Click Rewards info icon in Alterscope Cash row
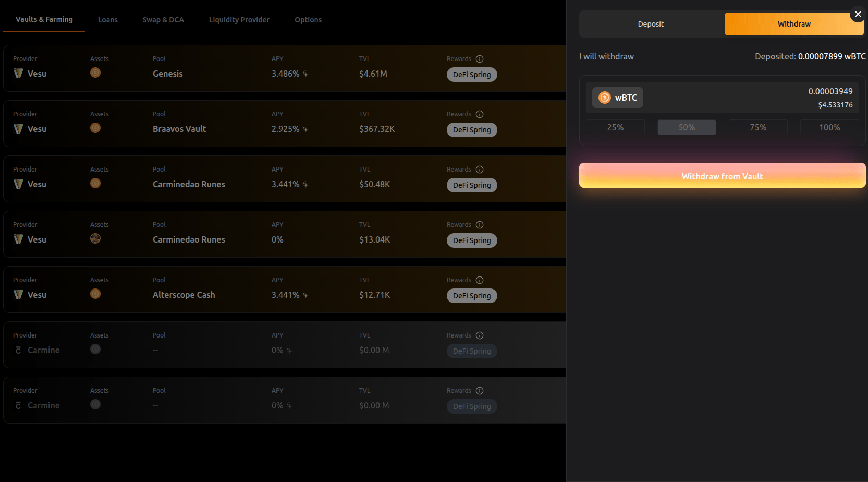This screenshot has width=868, height=482. coord(480,280)
